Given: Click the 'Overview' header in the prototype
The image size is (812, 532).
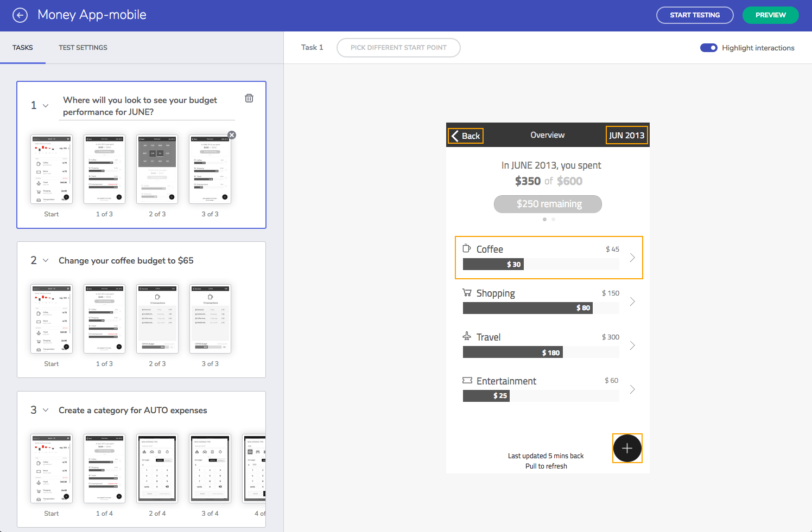Looking at the screenshot, I should [547, 135].
